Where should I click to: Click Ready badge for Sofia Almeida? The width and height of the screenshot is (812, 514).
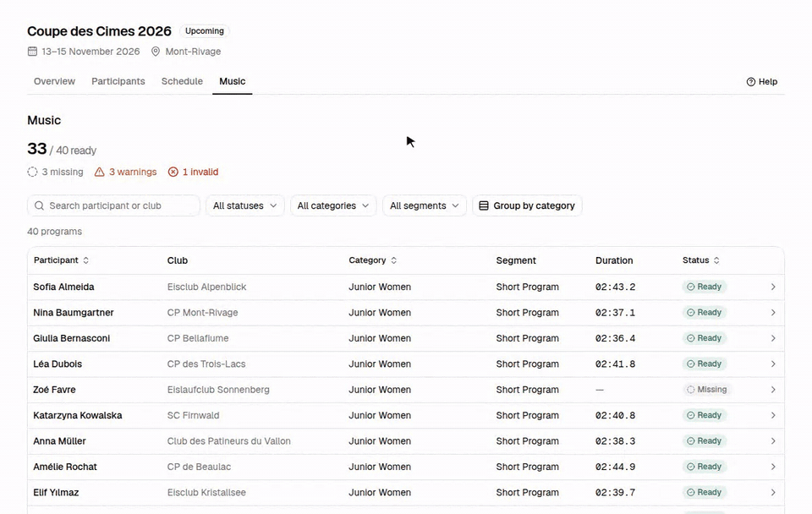[705, 287]
